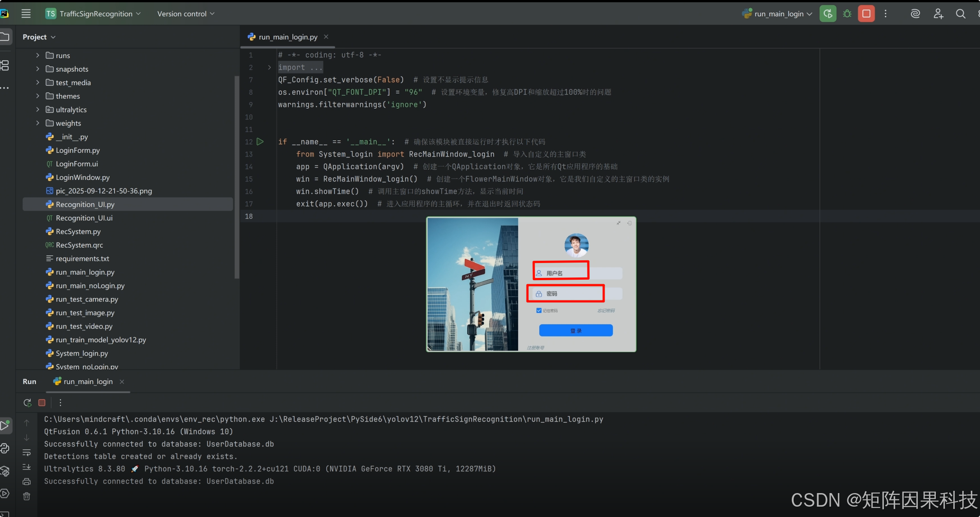The width and height of the screenshot is (980, 517).
Task: Click the Rerun run_main_login toolbar icon
Action: click(827, 14)
